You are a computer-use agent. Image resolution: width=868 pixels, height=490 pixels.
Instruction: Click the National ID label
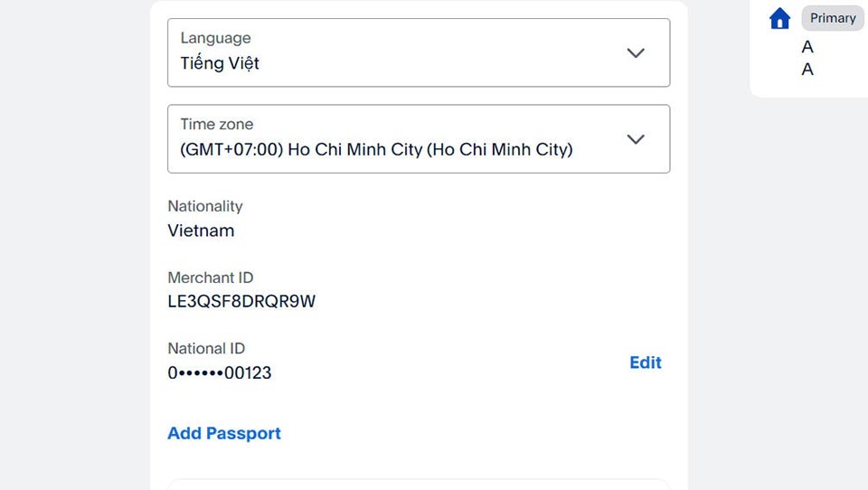(206, 348)
